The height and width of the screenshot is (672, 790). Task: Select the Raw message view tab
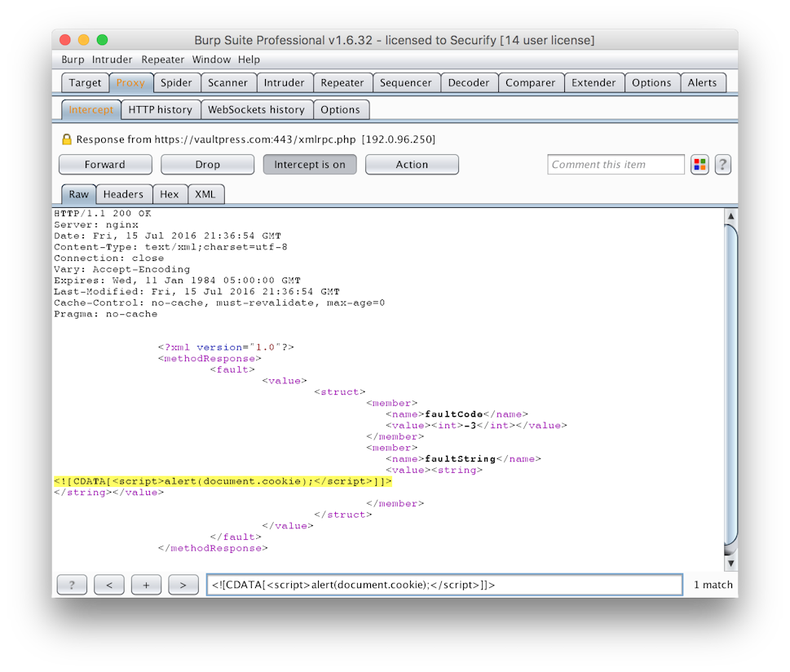(x=78, y=194)
